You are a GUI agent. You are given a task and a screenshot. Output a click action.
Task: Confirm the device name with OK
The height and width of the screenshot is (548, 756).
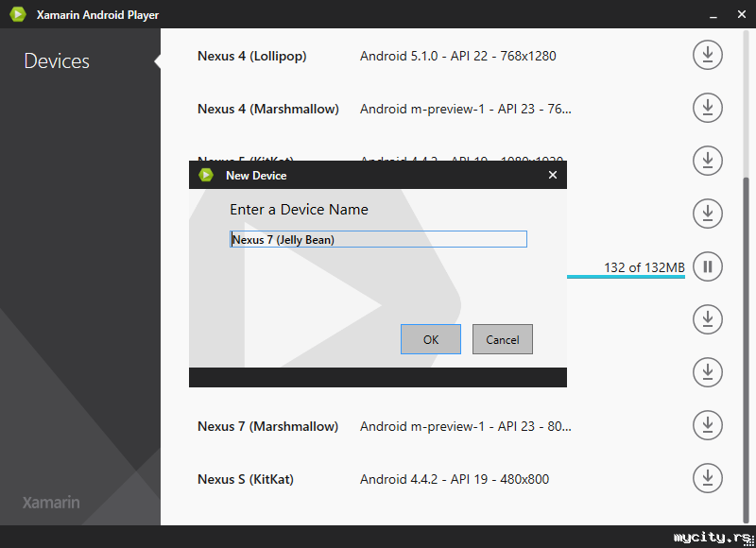pos(431,339)
